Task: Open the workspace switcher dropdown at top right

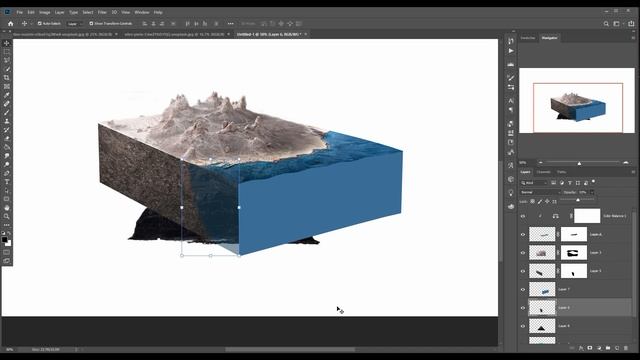Action: point(618,24)
